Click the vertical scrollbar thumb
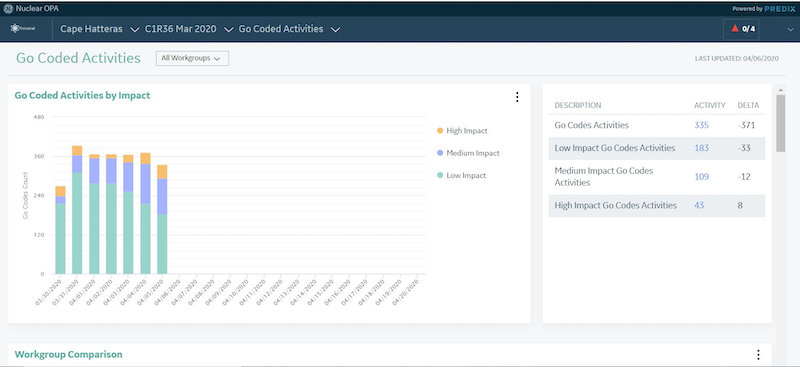Screen dimensions: 800x367 tap(781, 123)
